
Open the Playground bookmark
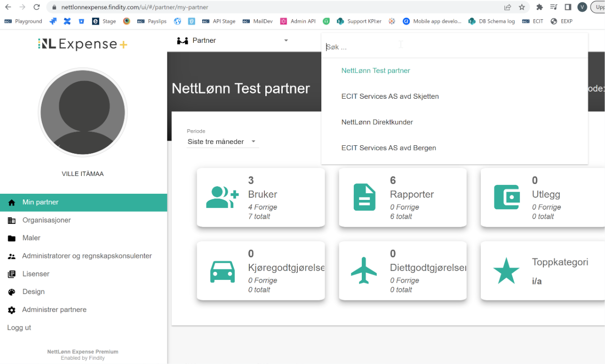point(24,21)
